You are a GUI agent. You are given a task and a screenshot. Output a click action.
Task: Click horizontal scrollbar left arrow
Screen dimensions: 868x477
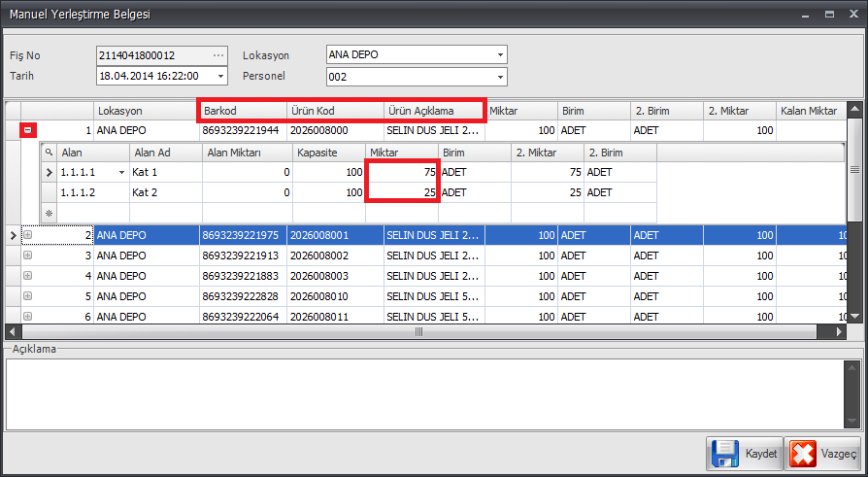pos(14,332)
